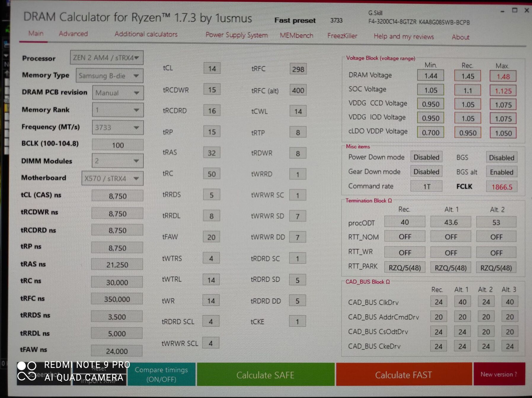Click procODT Alt. 1 value 43.6
Screen dimensions: 532x398
pyautogui.click(x=451, y=222)
